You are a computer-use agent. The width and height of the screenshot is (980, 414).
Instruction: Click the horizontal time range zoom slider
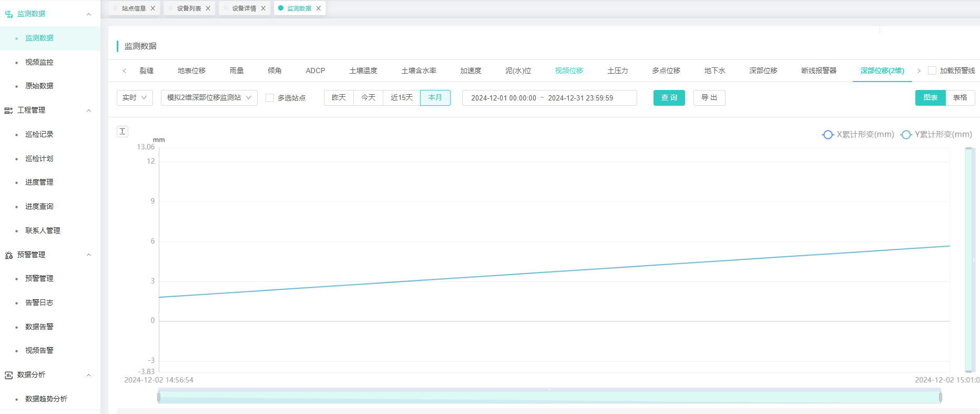click(549, 397)
